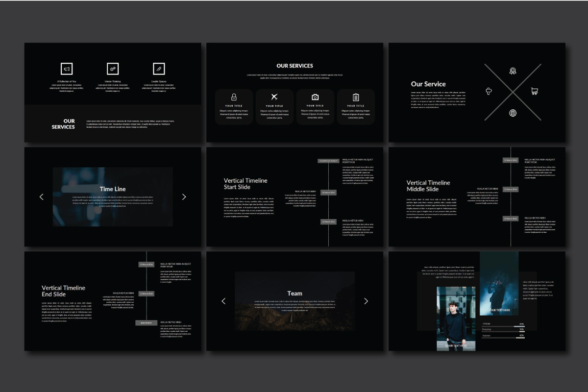The image size is (588, 392).
Task: Click the blue smoky silhouette photo
Action: tap(499, 283)
